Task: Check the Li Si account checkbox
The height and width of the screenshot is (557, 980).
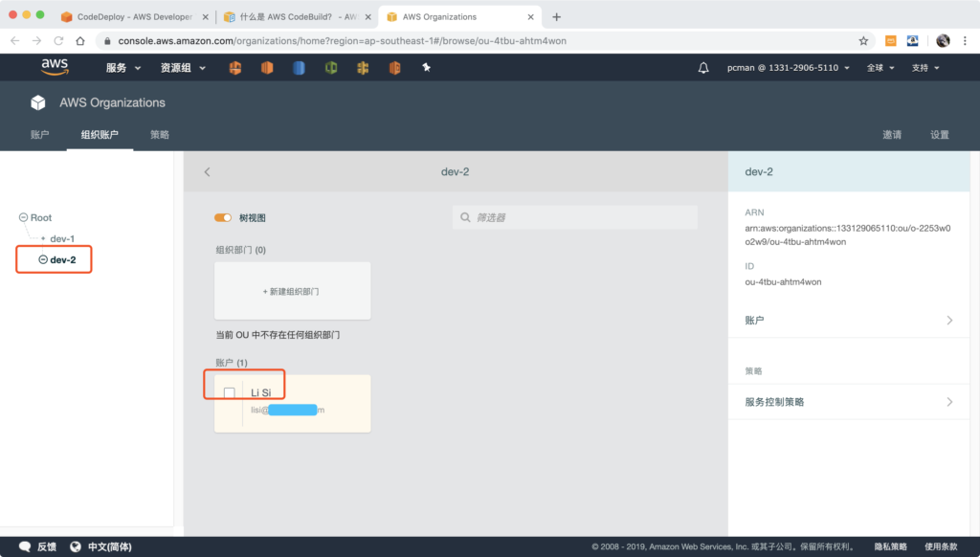Action: click(230, 392)
